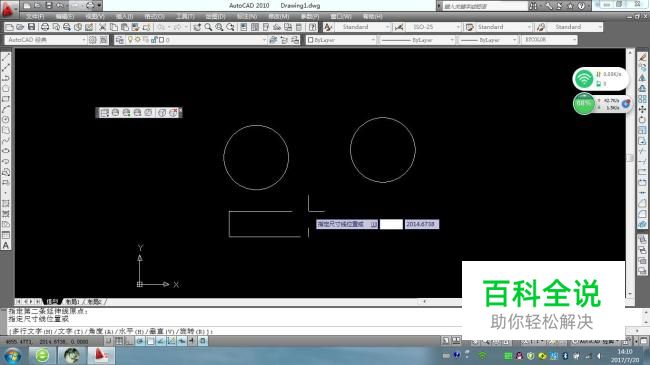
Task: Click the empty dynamic input box
Action: 391,224
